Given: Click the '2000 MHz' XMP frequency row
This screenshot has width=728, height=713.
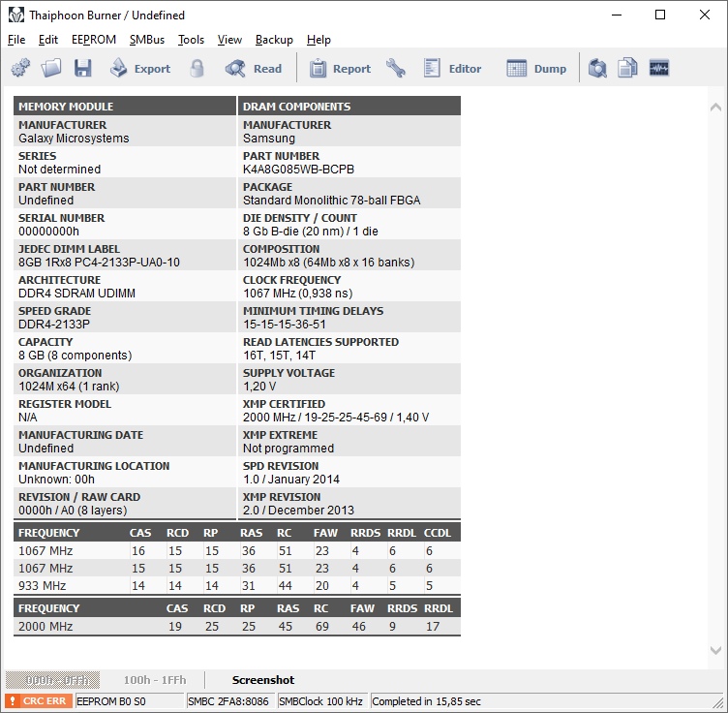Looking at the screenshot, I should coord(237,626).
